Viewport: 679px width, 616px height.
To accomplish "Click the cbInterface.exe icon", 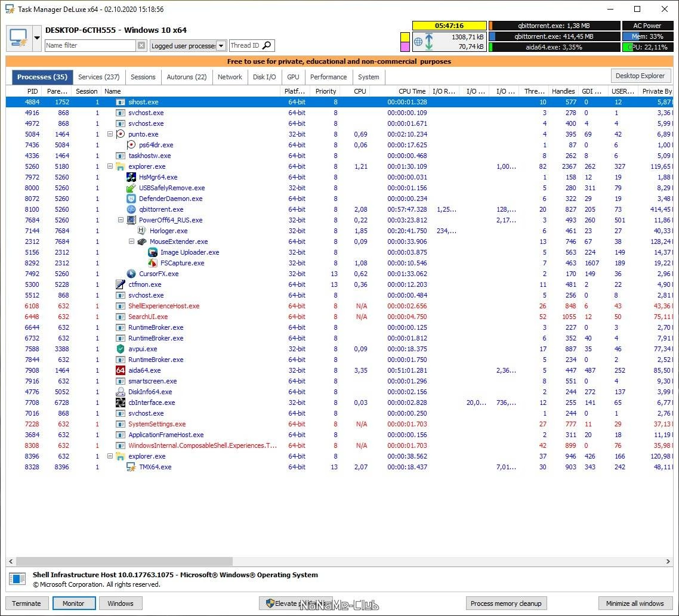I will (121, 403).
